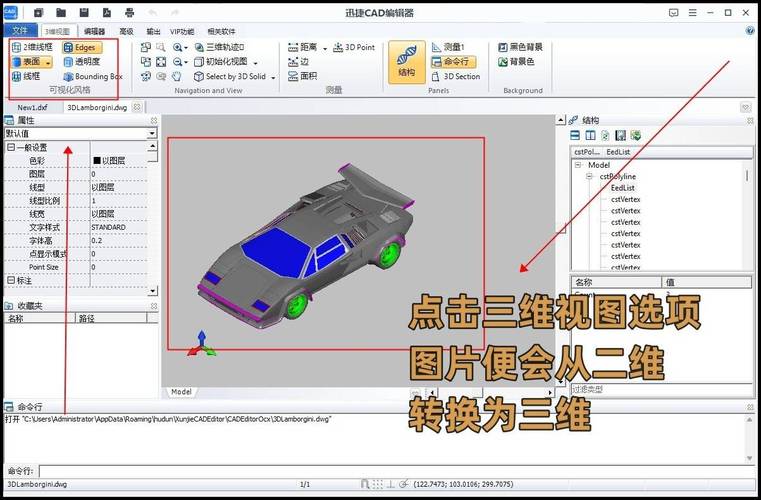The height and width of the screenshot is (500, 761).
Task: Click the 命令行 command input field
Action: pyautogui.click(x=390, y=470)
